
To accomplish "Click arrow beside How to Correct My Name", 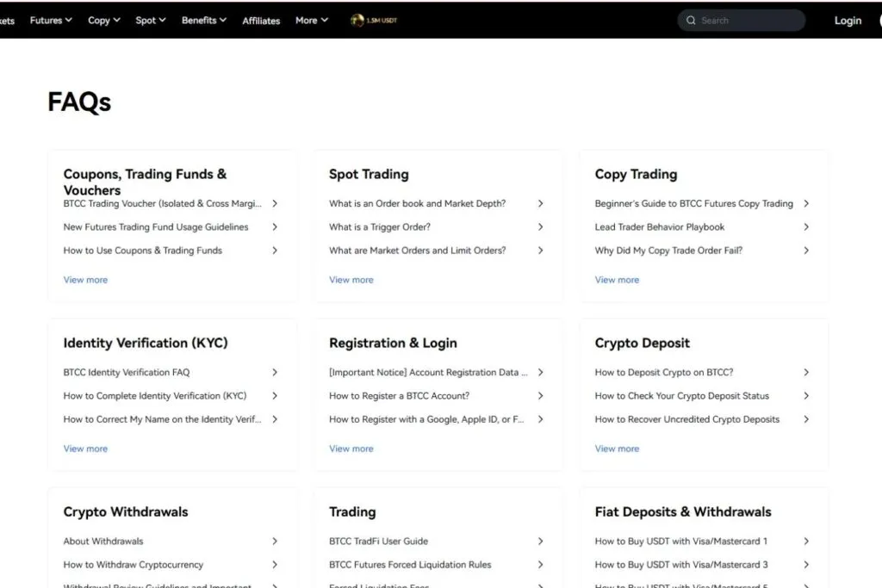I will (x=275, y=419).
